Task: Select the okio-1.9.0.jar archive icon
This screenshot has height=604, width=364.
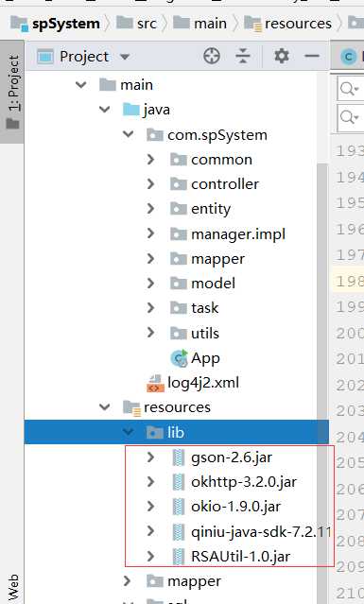Action: (x=178, y=507)
